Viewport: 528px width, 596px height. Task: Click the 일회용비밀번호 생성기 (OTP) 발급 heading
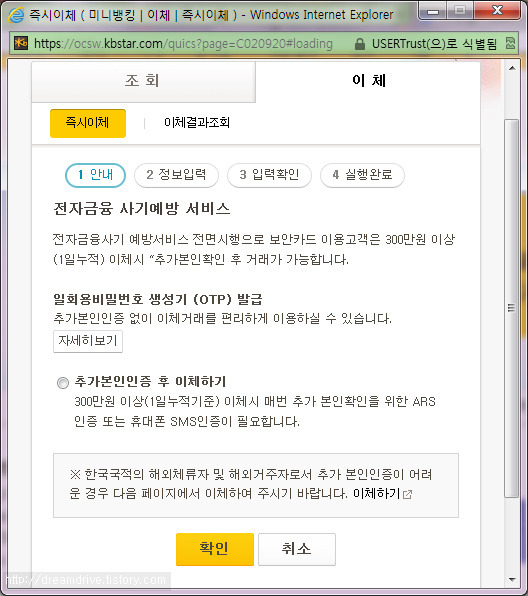[x=158, y=300]
